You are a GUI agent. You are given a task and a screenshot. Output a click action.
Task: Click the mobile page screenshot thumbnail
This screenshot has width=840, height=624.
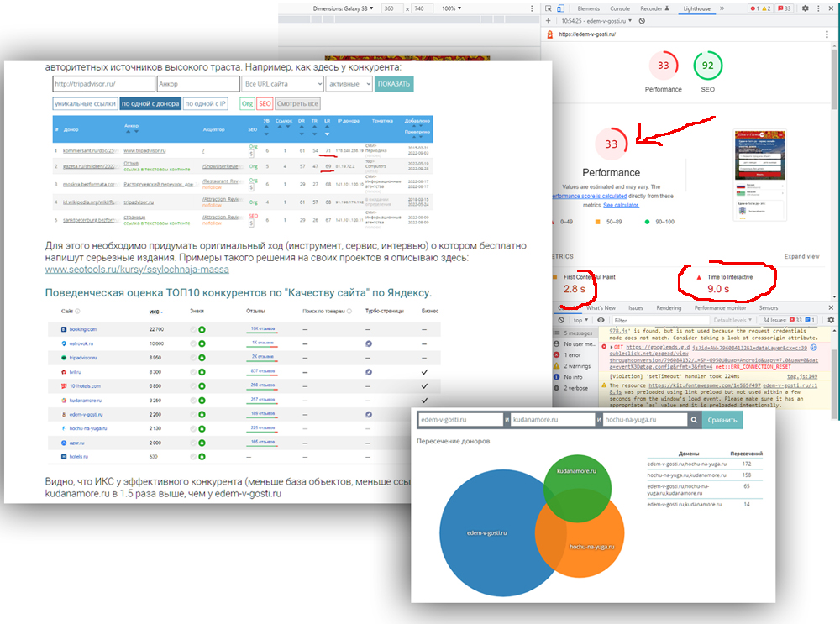760,176
